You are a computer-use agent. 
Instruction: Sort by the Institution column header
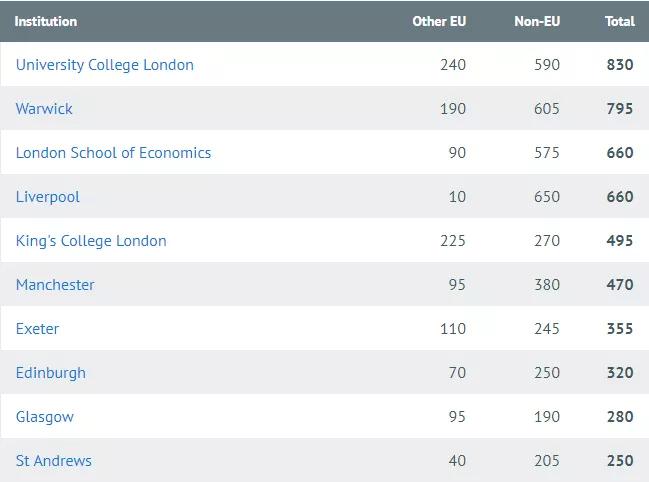coord(46,21)
